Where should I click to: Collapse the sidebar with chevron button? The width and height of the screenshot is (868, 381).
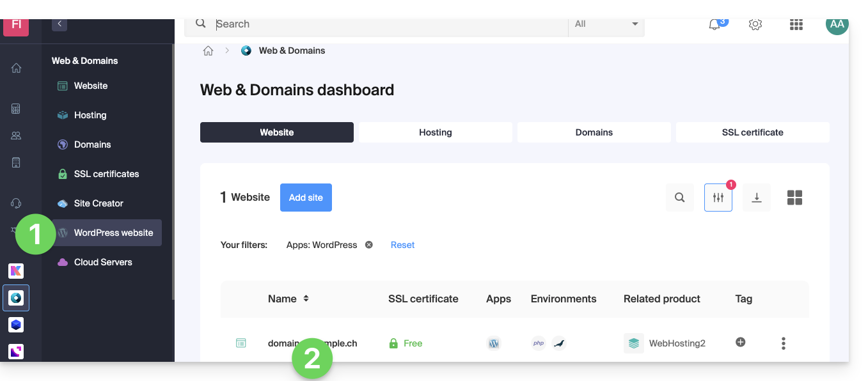(59, 24)
